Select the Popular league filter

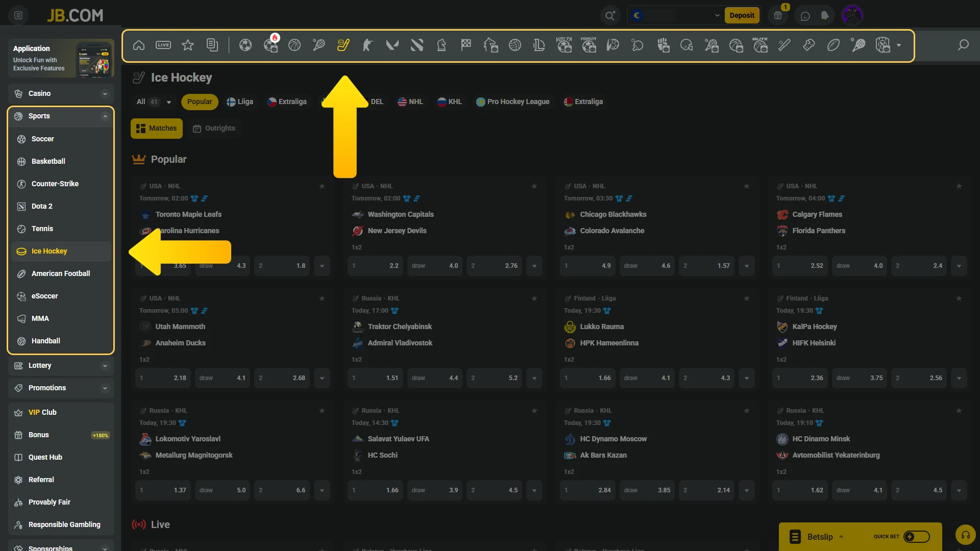(200, 102)
